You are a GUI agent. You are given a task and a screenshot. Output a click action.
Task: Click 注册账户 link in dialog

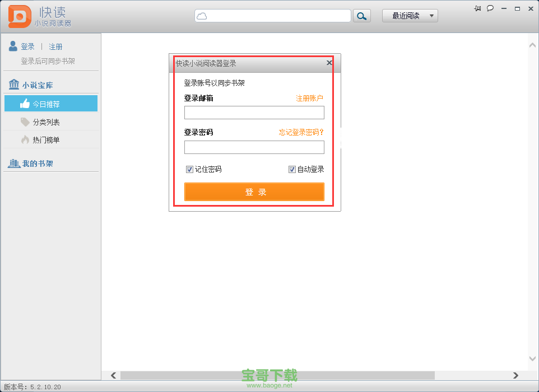(309, 98)
